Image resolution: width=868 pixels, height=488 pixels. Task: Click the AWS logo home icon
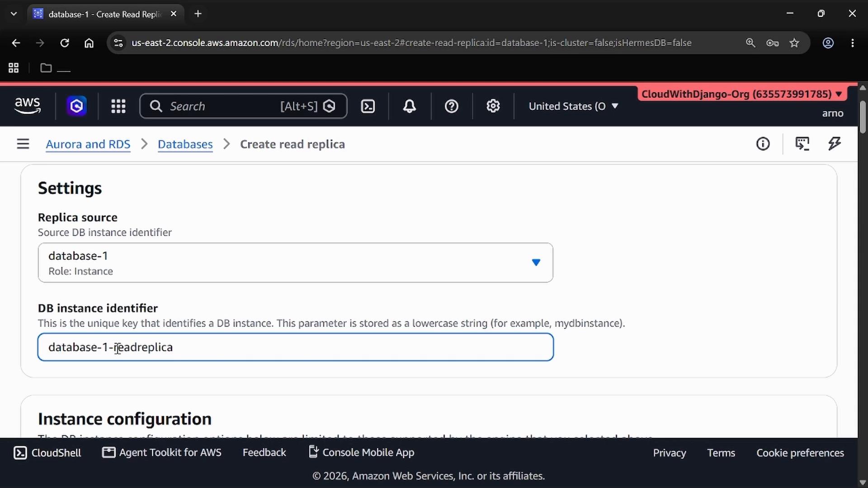pos(28,106)
